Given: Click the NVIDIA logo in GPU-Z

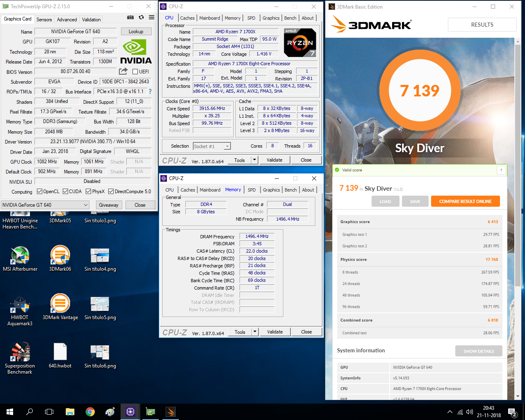Looking at the screenshot, I should pos(136,52).
